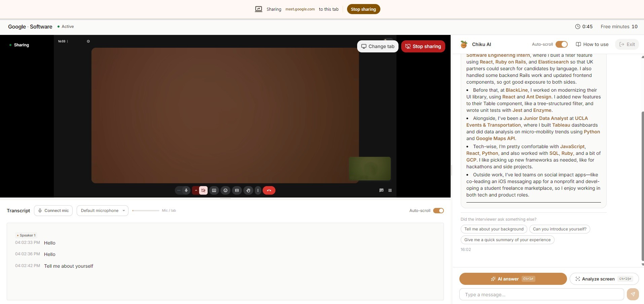This screenshot has width=644, height=304.
Task: Click 'Google · Software' session title
Action: [30, 27]
